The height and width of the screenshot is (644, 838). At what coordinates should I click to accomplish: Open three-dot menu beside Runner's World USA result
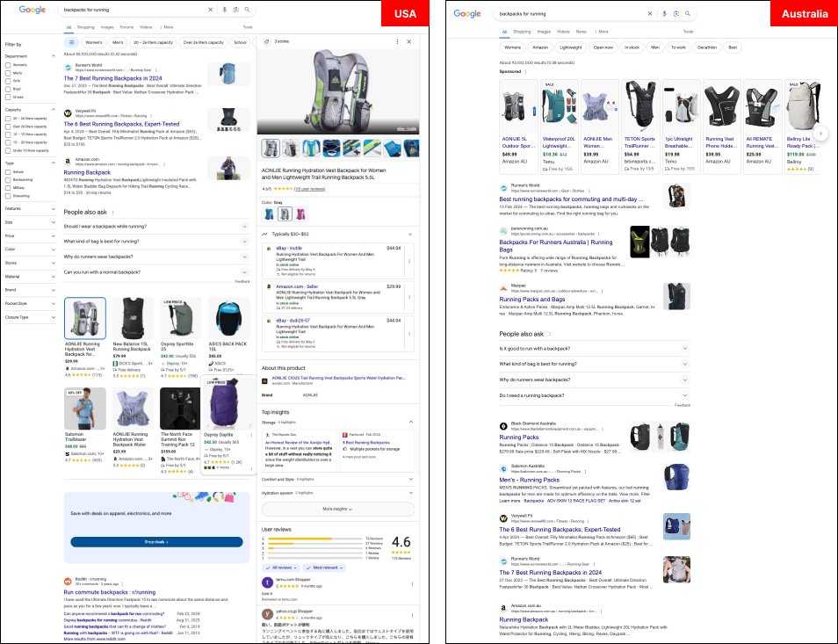pyautogui.click(x=155, y=70)
